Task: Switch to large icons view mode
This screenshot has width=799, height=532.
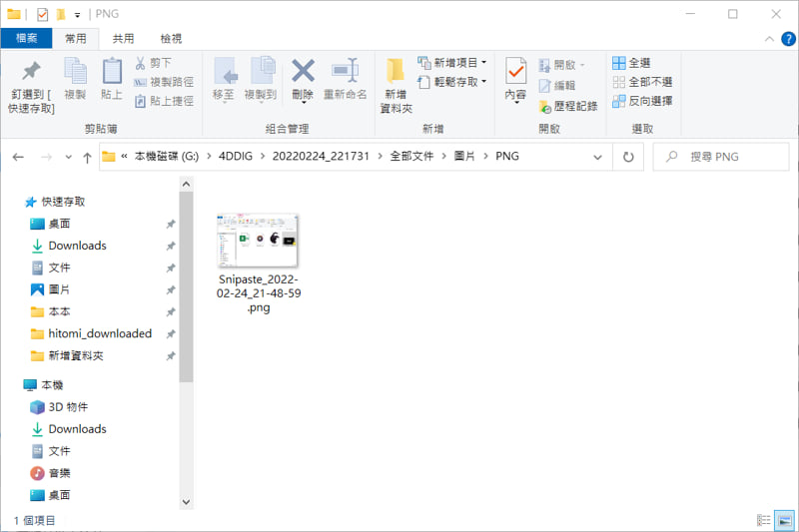Action: 784,520
